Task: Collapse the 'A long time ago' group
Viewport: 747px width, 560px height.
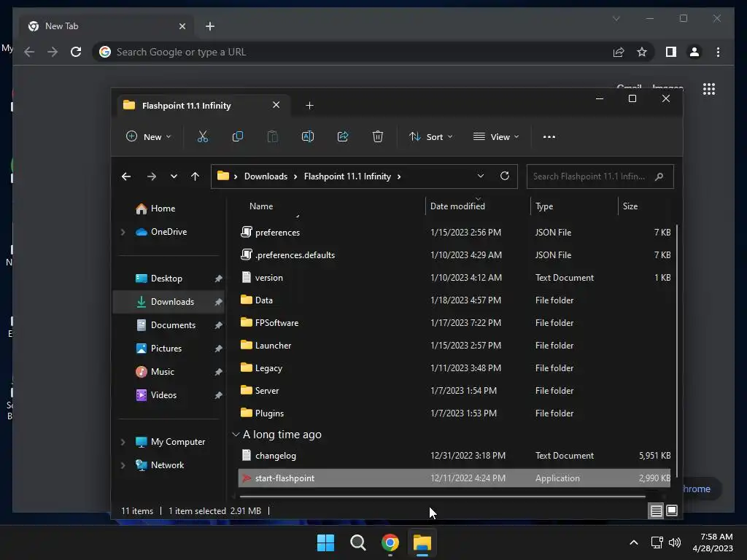Action: (236, 435)
